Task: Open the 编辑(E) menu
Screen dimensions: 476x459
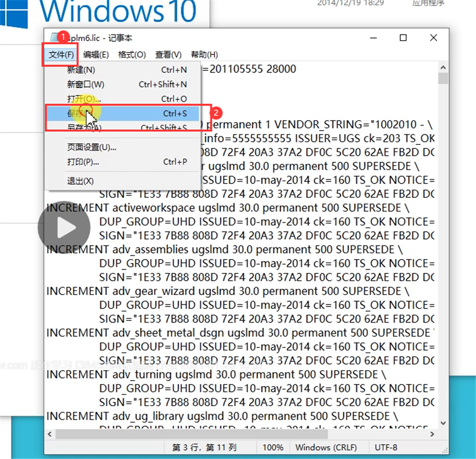Action: pyautogui.click(x=96, y=54)
